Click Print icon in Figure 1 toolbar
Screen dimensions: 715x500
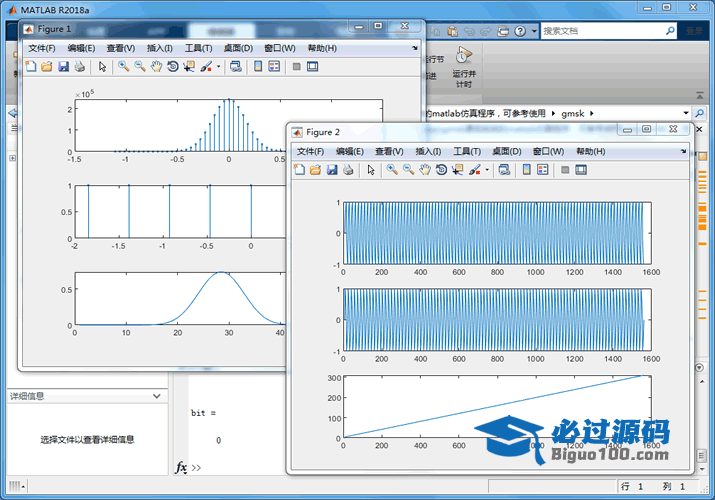(79, 67)
